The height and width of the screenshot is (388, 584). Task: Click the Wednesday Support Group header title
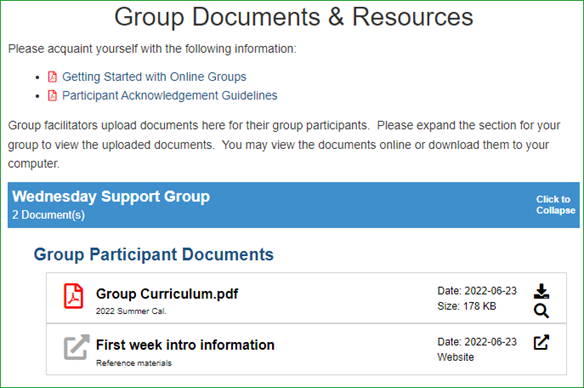pos(111,197)
